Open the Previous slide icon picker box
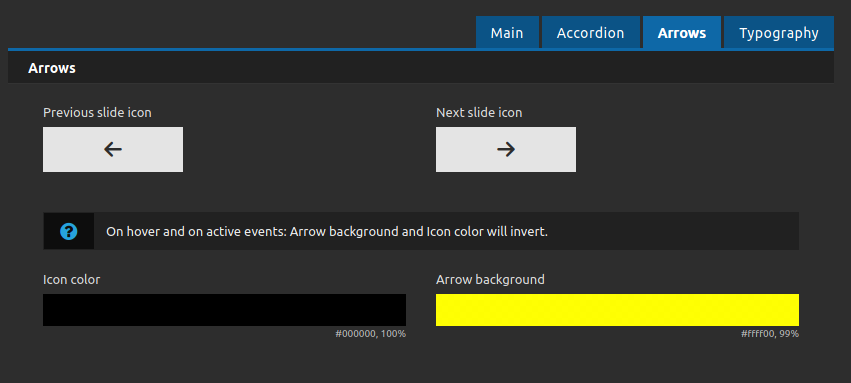Image resolution: width=851 pixels, height=383 pixels. coord(113,150)
